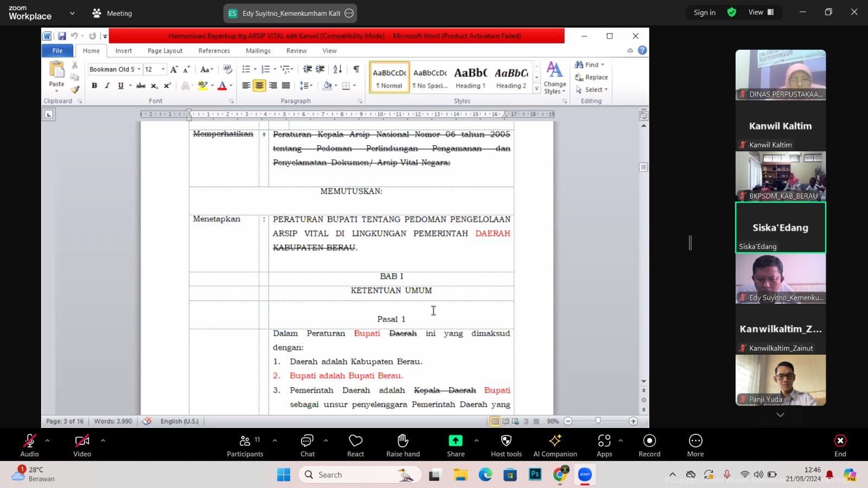The height and width of the screenshot is (488, 868).
Task: Click Format Painter brush icon
Action: point(75,89)
